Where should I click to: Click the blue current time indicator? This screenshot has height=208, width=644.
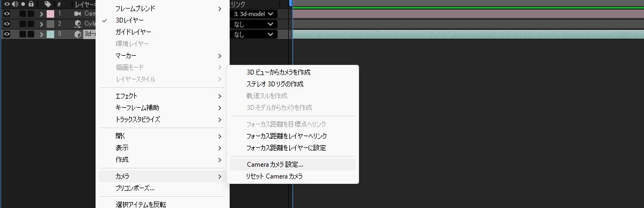pos(291,3)
